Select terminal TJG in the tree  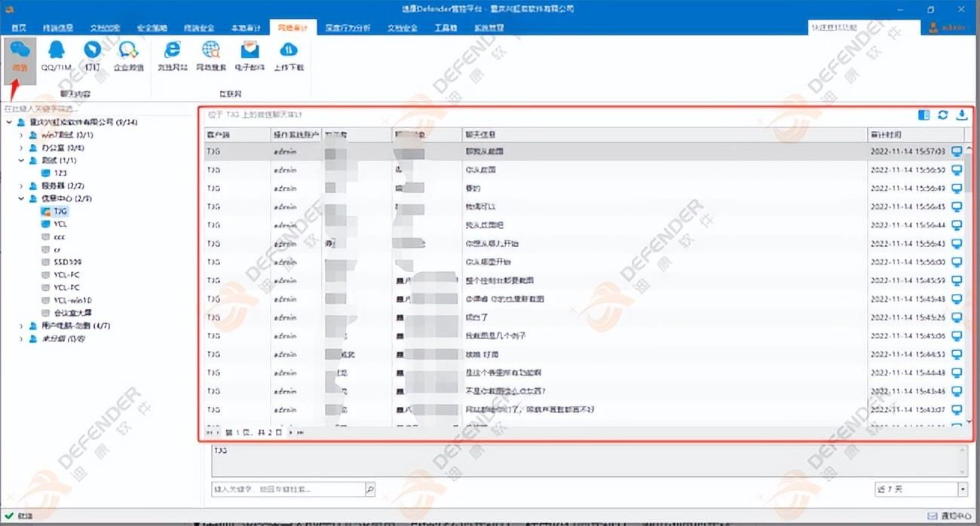(x=55, y=212)
